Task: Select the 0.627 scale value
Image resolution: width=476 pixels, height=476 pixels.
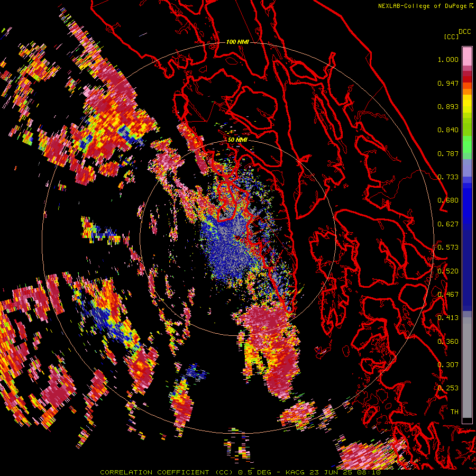Action: coord(448,224)
